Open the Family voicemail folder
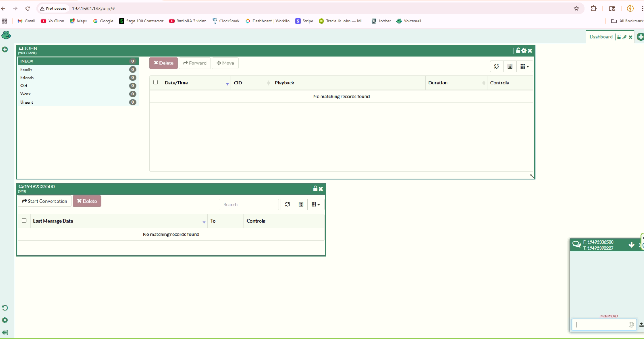Viewport: 644px width, 339px height. click(x=27, y=69)
